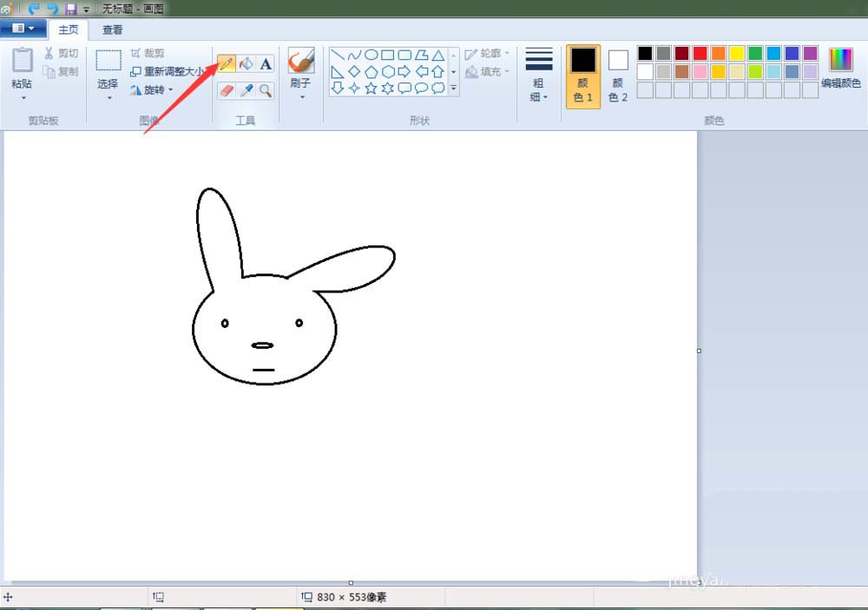
Task: Select the Pencil tool
Action: pyautogui.click(x=227, y=63)
